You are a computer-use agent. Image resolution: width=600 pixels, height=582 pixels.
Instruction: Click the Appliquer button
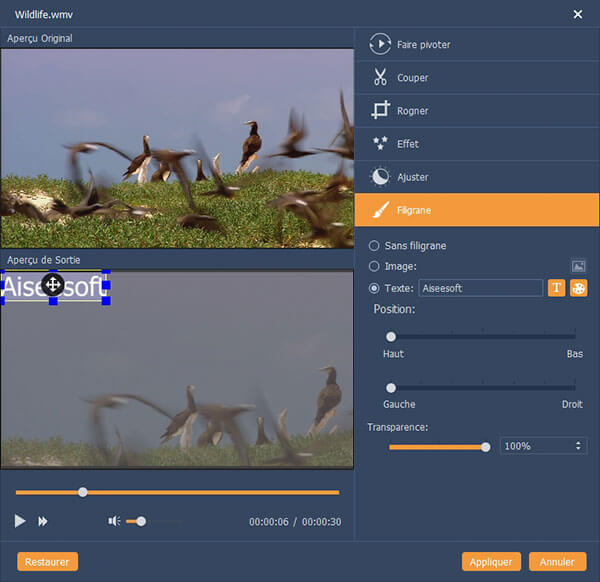(x=491, y=562)
